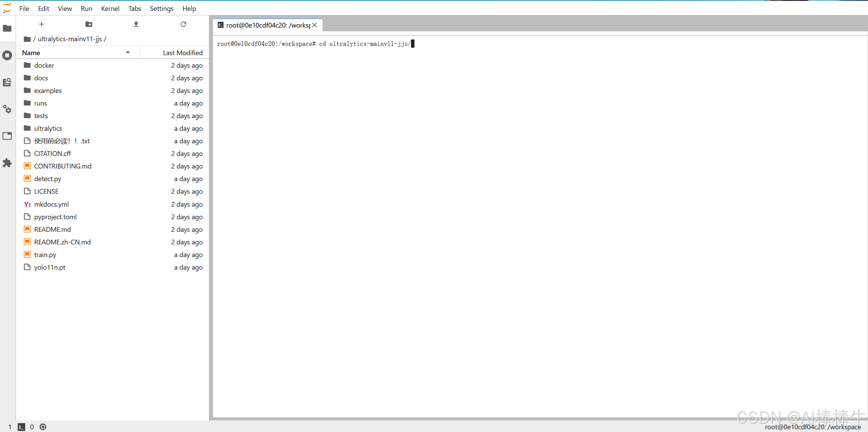Click terminal count icon in status bar
Image resolution: width=868 pixels, height=432 pixels.
[21, 427]
